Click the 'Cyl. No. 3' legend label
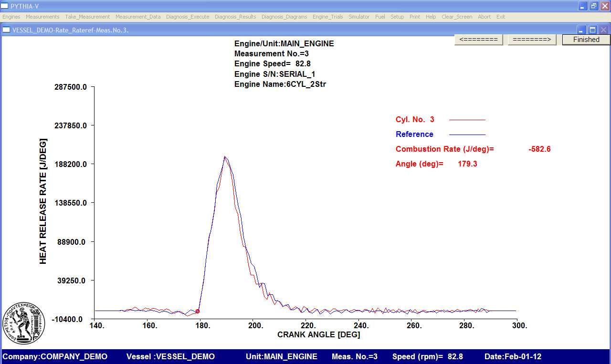The width and height of the screenshot is (611, 364). (415, 120)
